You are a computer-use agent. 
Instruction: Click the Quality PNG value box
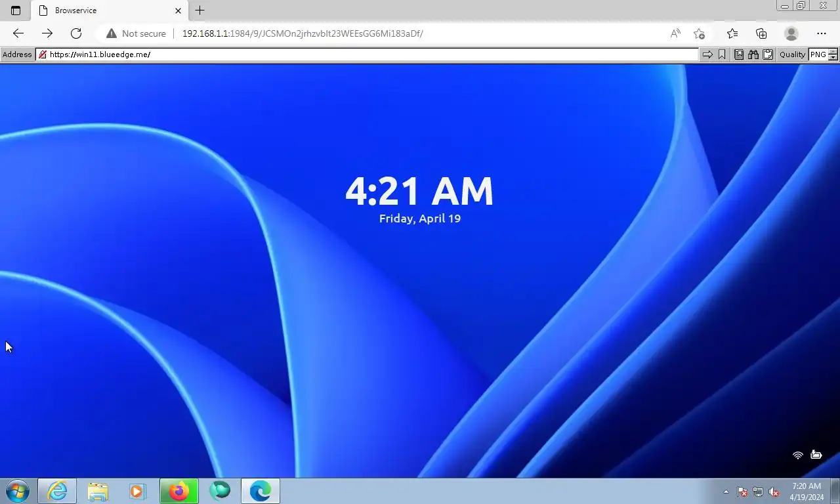818,54
